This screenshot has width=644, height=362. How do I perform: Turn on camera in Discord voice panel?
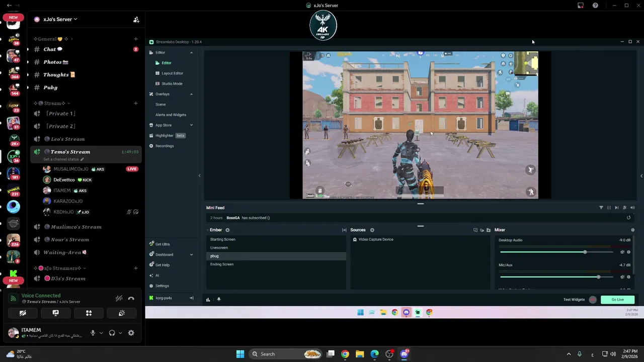coord(23,313)
